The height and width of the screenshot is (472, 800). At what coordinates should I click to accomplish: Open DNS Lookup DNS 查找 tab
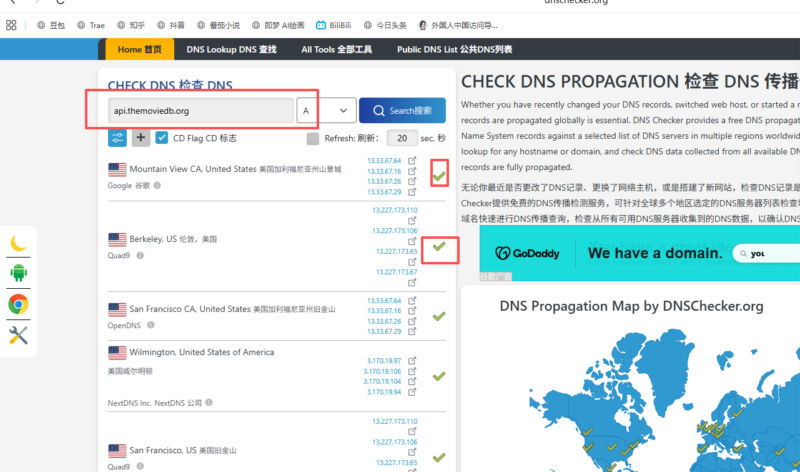231,49
